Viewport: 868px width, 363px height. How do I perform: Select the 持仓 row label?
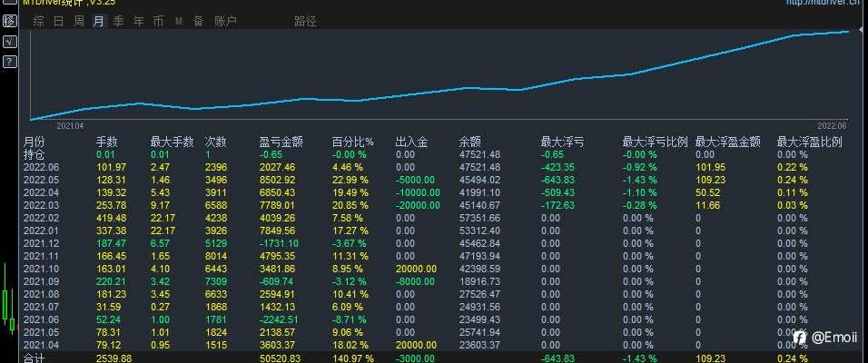pos(34,154)
